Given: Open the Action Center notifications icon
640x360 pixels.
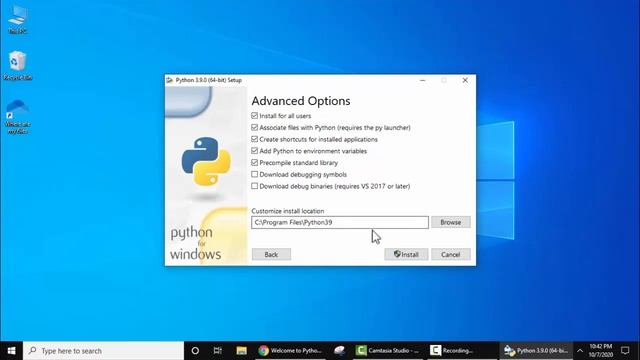Looking at the screenshot, I should tap(625, 351).
